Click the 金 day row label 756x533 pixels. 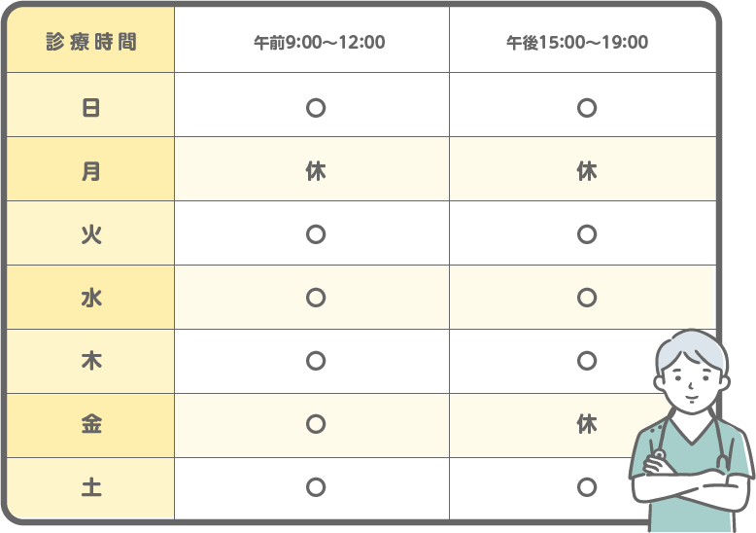pyautogui.click(x=91, y=424)
